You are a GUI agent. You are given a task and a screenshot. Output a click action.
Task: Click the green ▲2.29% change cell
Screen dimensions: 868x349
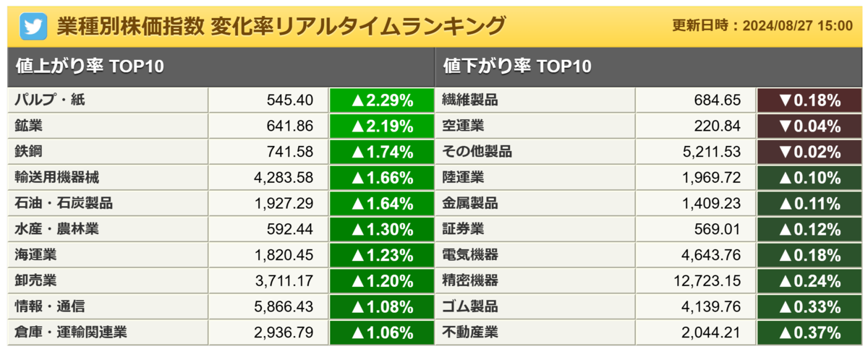coord(381,100)
